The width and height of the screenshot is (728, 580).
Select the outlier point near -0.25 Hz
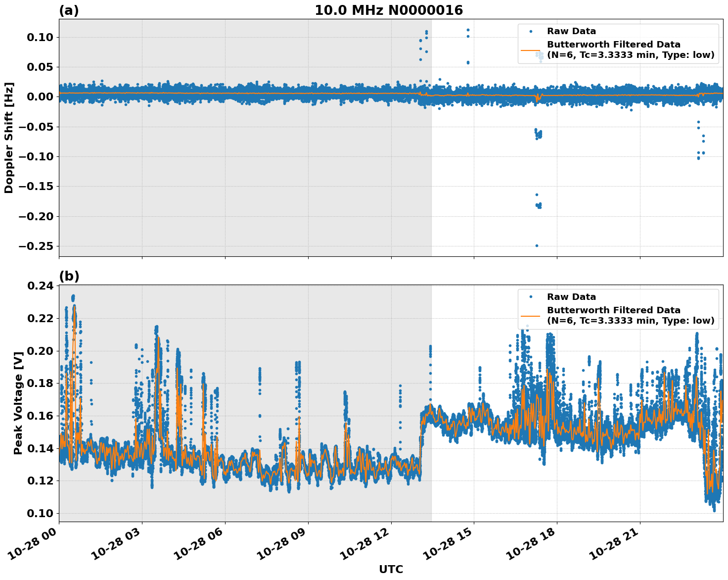pyautogui.click(x=537, y=245)
